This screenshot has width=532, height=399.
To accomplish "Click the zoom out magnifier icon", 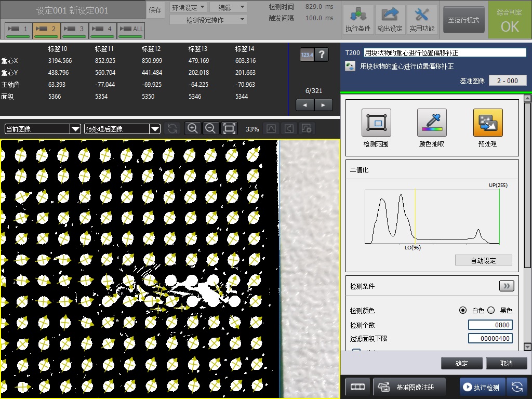I will [210, 129].
